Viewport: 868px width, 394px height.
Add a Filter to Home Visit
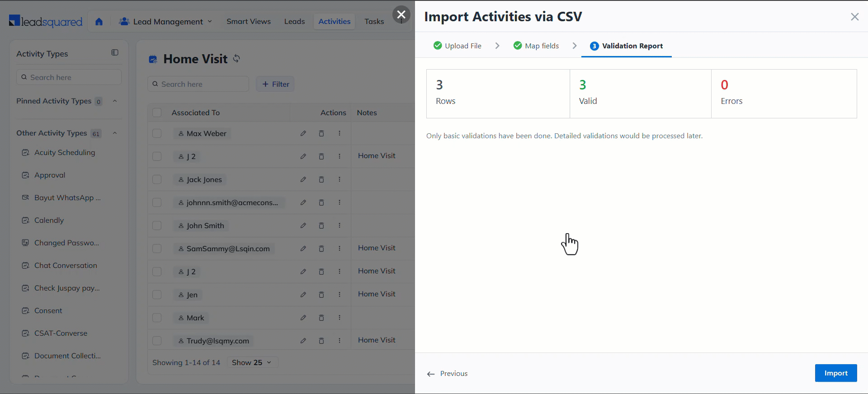point(275,84)
